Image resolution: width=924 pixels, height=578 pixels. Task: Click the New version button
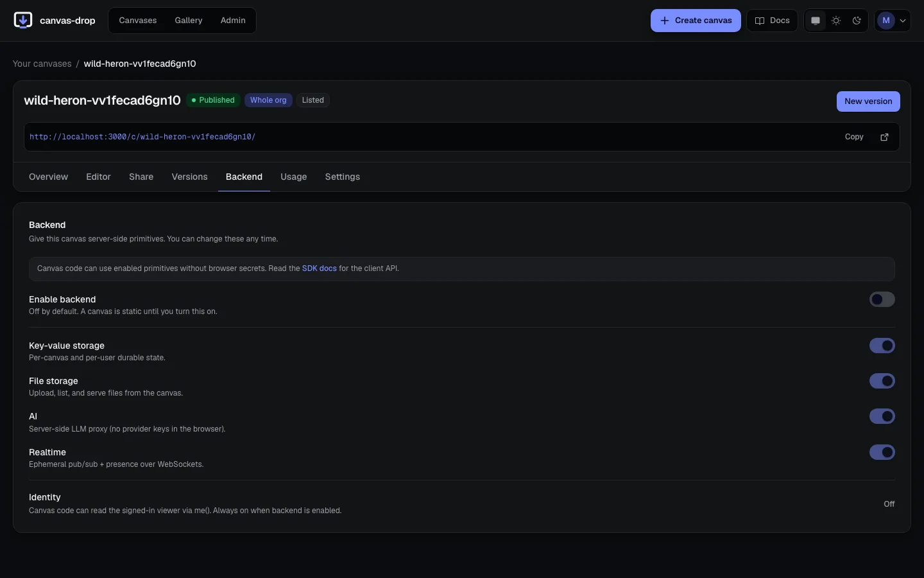click(x=868, y=101)
